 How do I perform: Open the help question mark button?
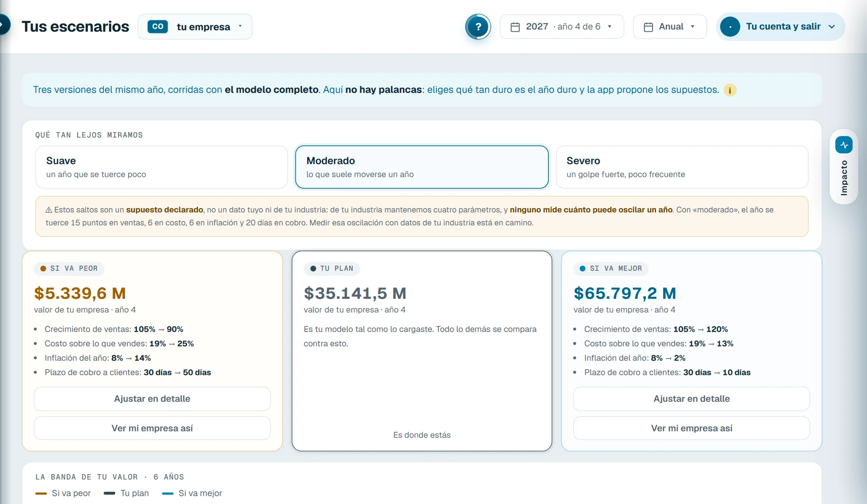tap(478, 27)
